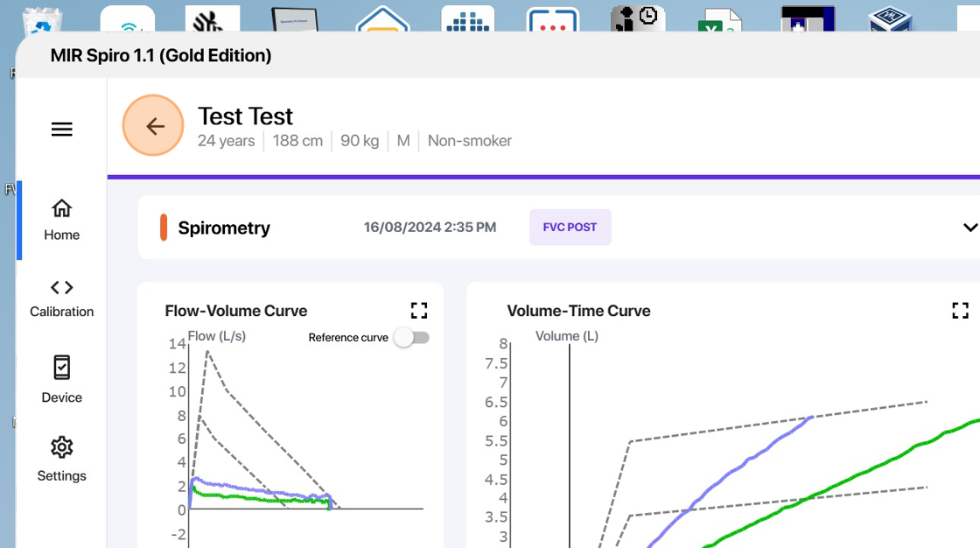Open the hamburger menu in sidebar
Screen dimensions: 980x548
click(x=62, y=130)
